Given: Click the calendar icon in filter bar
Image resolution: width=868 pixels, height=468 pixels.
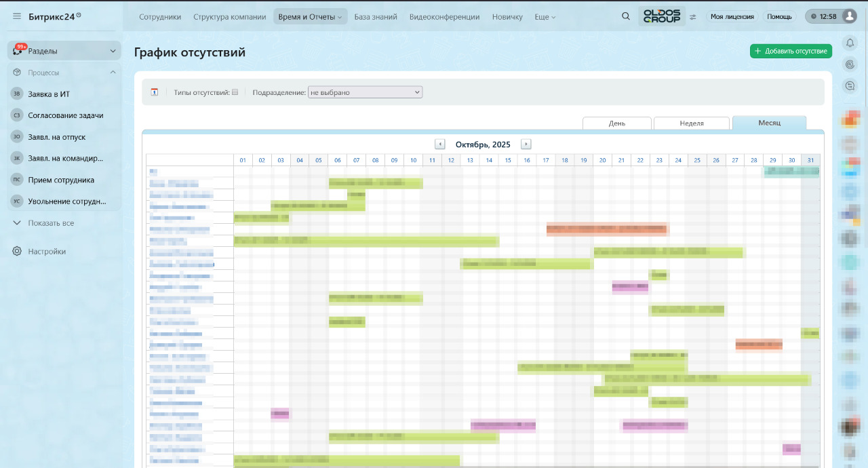Looking at the screenshot, I should [155, 92].
